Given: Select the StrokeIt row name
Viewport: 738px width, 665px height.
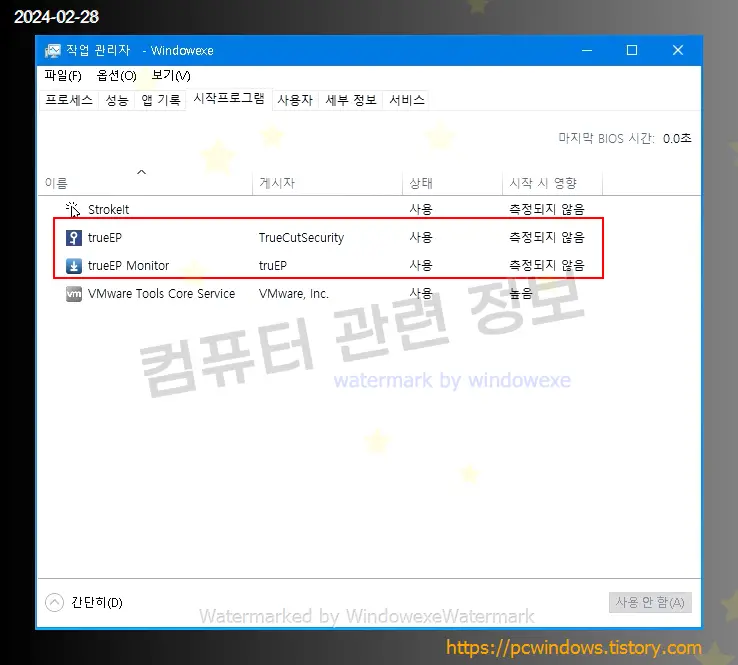Looking at the screenshot, I should (109, 209).
